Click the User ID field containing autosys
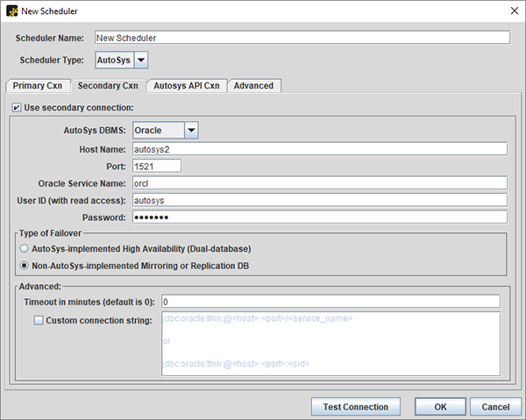The image size is (526, 420). (x=320, y=200)
